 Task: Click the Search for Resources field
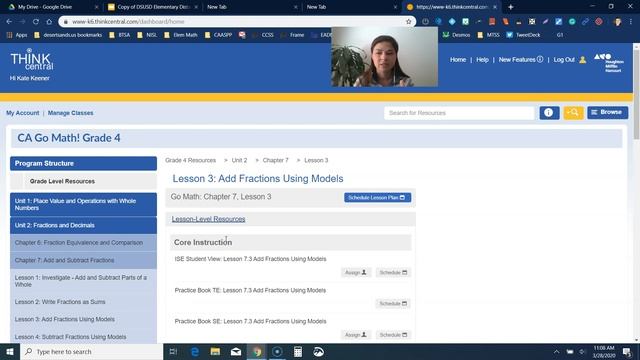(x=459, y=113)
